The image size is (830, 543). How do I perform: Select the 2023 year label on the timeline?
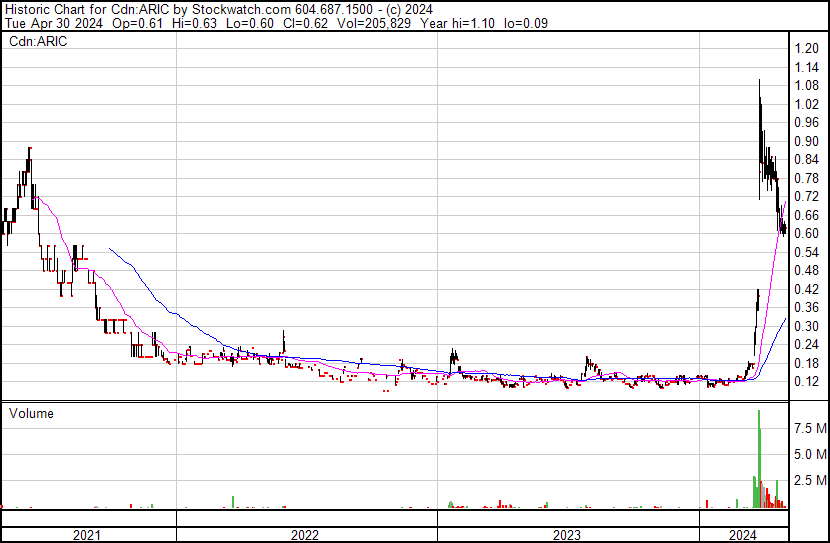coord(567,535)
